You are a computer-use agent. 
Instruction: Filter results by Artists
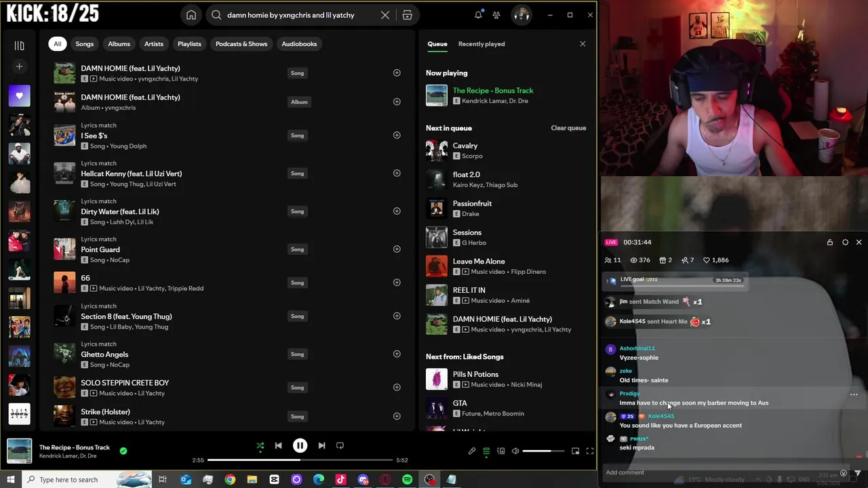[x=154, y=44]
